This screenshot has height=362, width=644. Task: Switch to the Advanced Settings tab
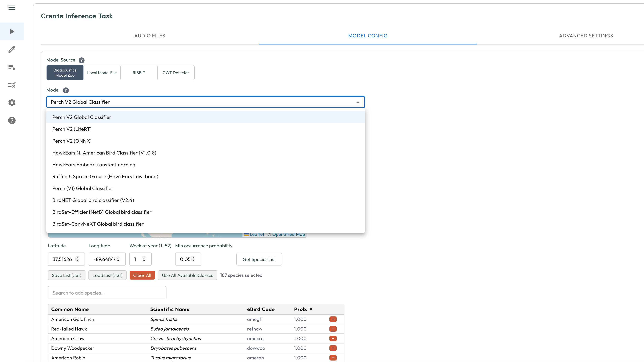point(586,36)
